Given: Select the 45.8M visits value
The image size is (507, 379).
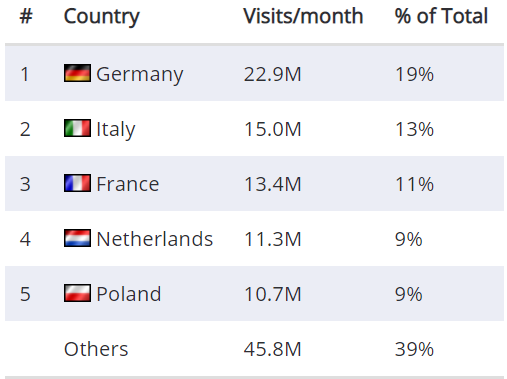Looking at the screenshot, I should click(x=272, y=349).
